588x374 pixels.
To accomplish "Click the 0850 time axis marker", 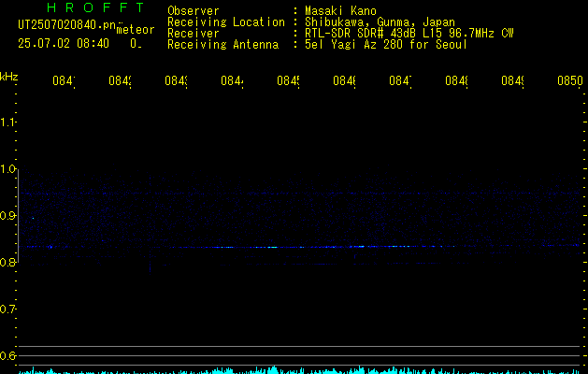I will pos(570,81).
